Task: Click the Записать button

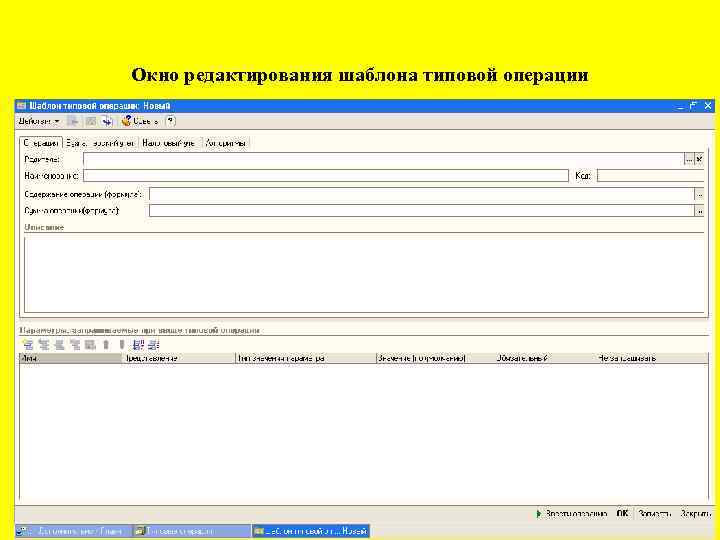Action: pos(654,513)
